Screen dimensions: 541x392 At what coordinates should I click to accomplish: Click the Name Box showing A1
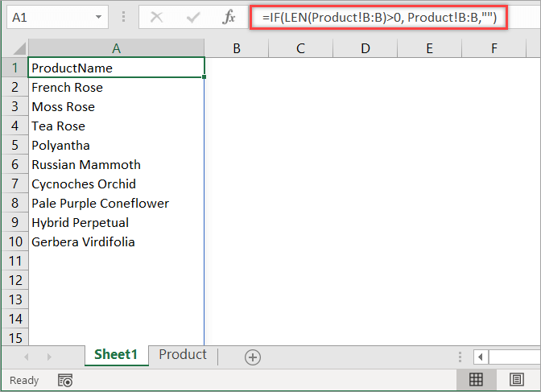[x=57, y=17]
